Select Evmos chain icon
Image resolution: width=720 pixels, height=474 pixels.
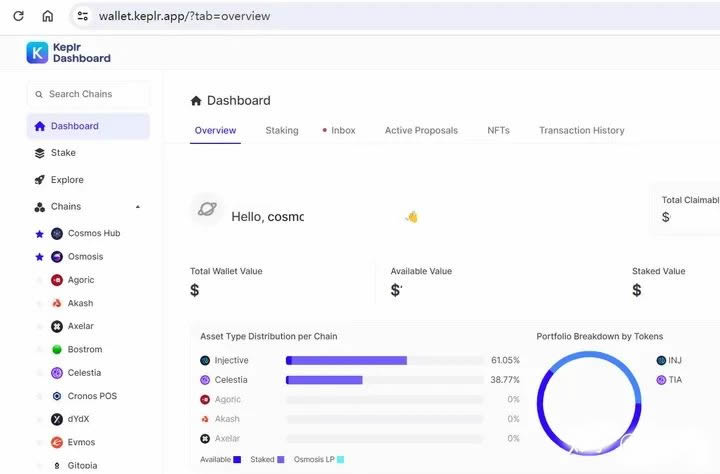pos(57,442)
